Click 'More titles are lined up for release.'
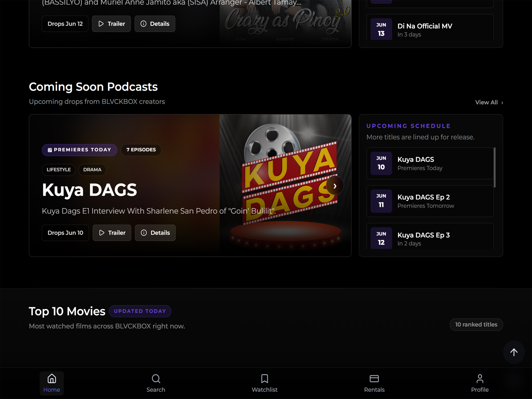This screenshot has width=532, height=399. 420,137
